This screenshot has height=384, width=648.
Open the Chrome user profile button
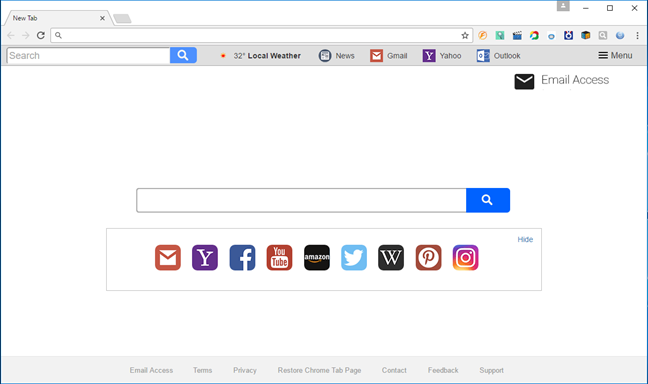pos(563,6)
